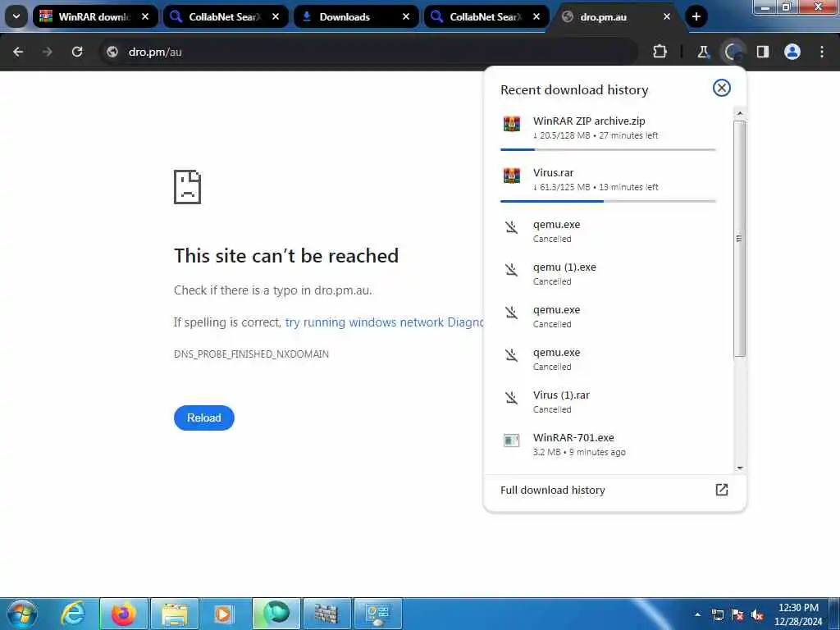Image resolution: width=840 pixels, height=630 pixels.
Task: Click WinRAR ZIP archive.zip file icon
Action: pos(512,125)
